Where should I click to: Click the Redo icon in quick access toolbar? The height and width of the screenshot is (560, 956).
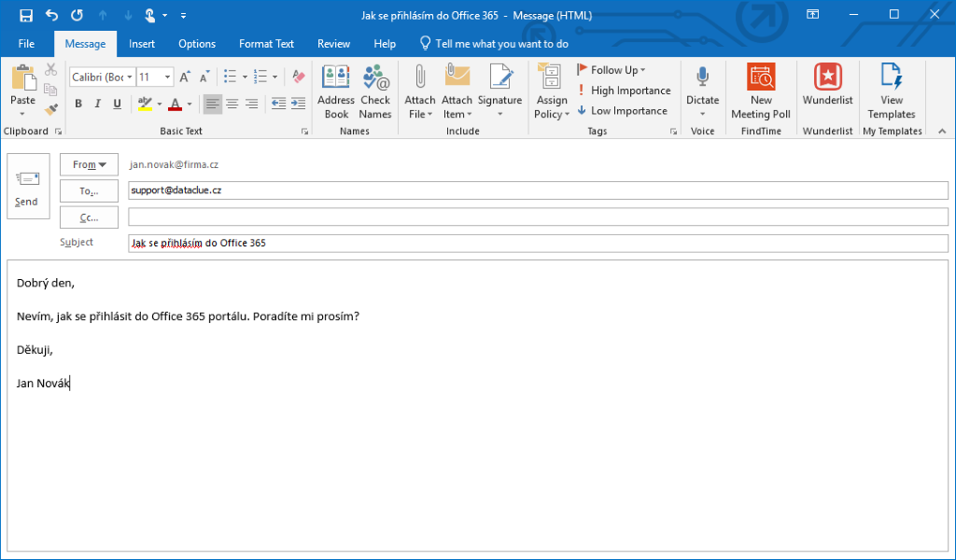click(77, 15)
